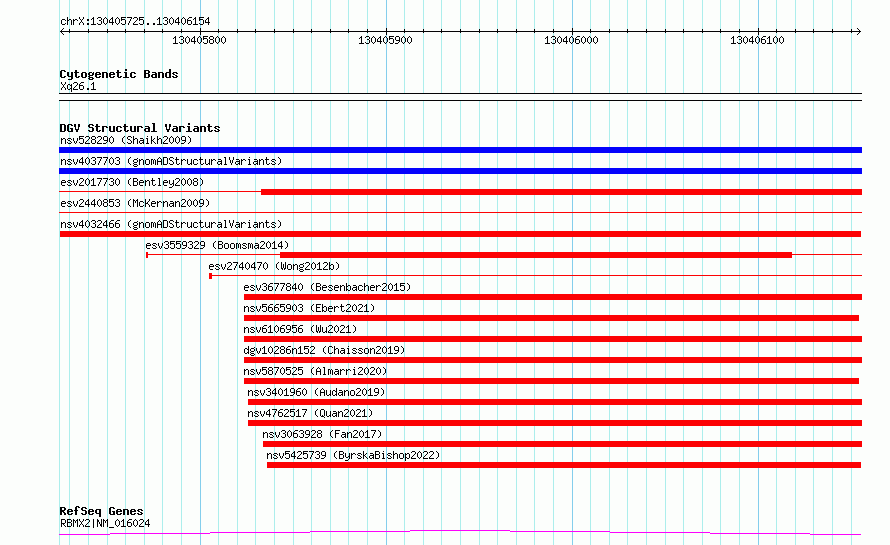The height and width of the screenshot is (545, 890).
Task: Click the red nsv4762517 variant bar
Action: click(555, 423)
